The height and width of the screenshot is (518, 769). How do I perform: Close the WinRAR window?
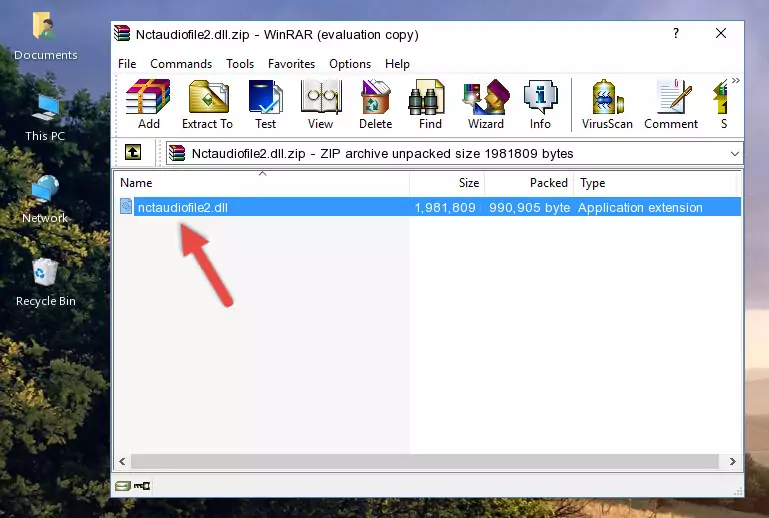pos(721,33)
